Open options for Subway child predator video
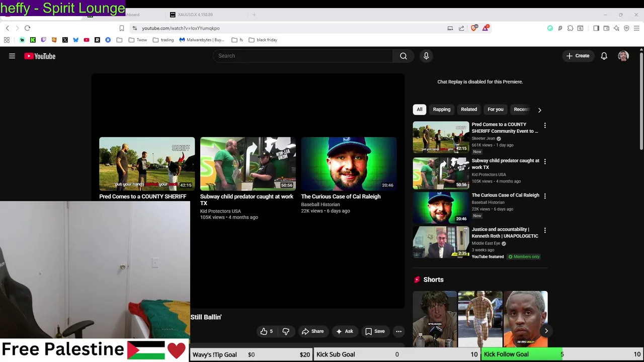 [x=545, y=161]
